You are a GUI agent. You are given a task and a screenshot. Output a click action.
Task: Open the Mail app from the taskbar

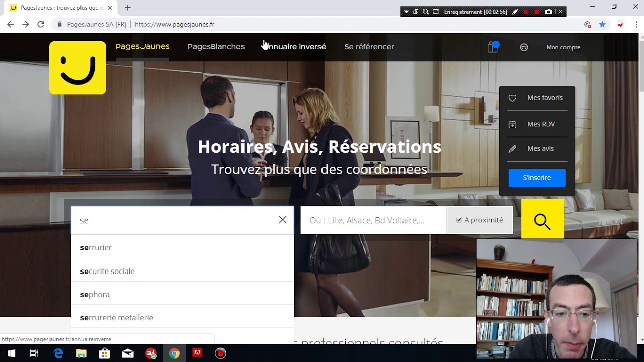(128, 353)
